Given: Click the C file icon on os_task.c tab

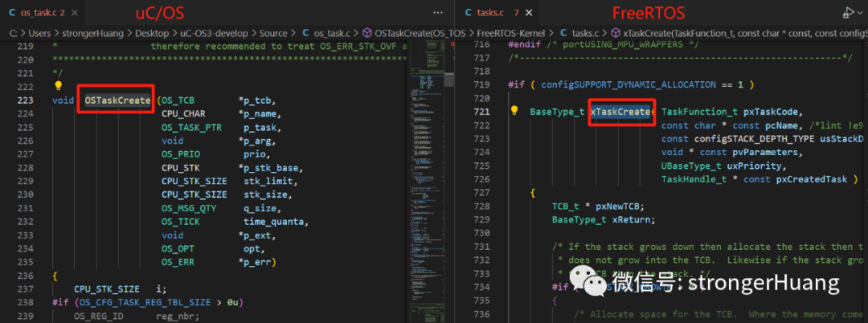Looking at the screenshot, I should point(12,12).
